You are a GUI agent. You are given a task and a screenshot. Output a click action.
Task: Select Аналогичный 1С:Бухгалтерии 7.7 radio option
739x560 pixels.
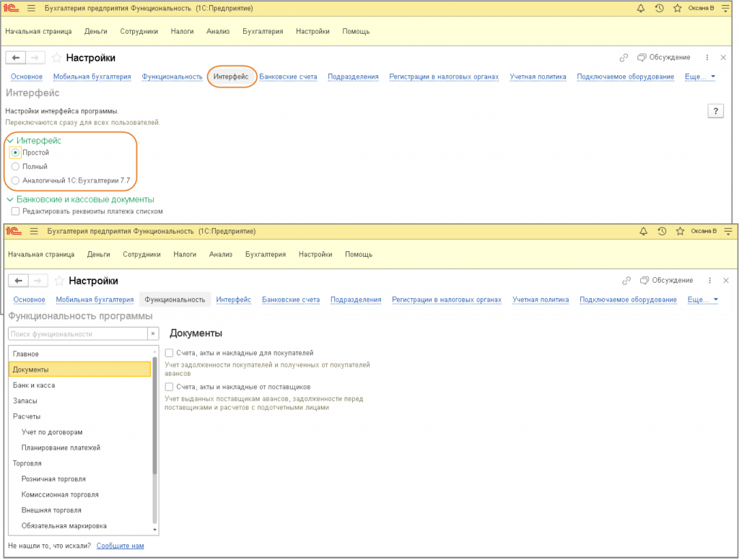tap(16, 180)
